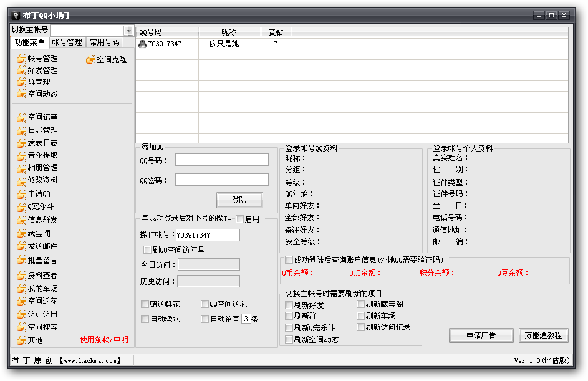Enable 刷新空间动态 checkbox
Image resolution: width=588 pixels, height=381 pixels.
pos(289,339)
